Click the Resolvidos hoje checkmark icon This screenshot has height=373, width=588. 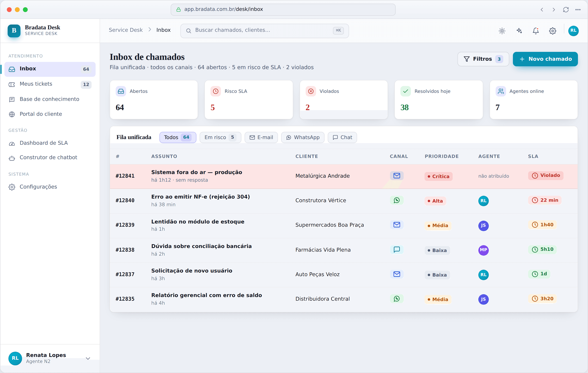[405, 91]
